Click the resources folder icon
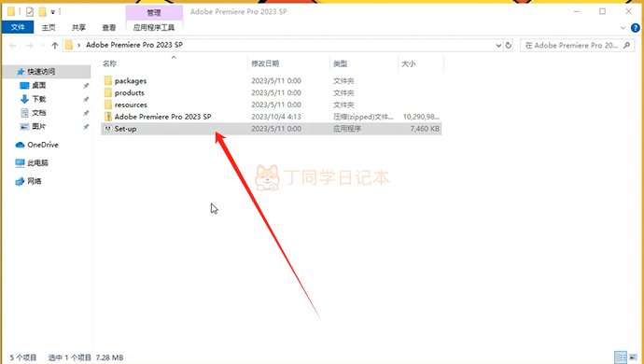Screen dimensions: 644x364 [x=108, y=105]
